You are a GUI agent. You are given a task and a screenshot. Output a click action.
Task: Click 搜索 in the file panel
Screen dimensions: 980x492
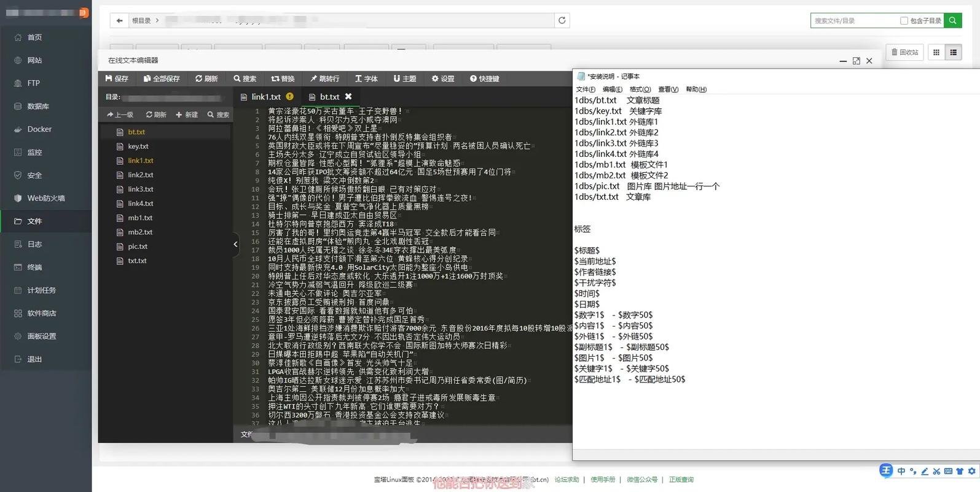tap(218, 114)
